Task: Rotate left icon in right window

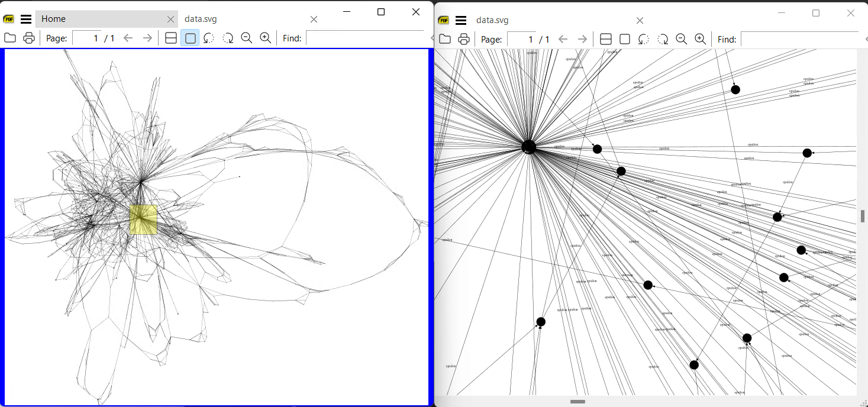Action: tap(644, 39)
